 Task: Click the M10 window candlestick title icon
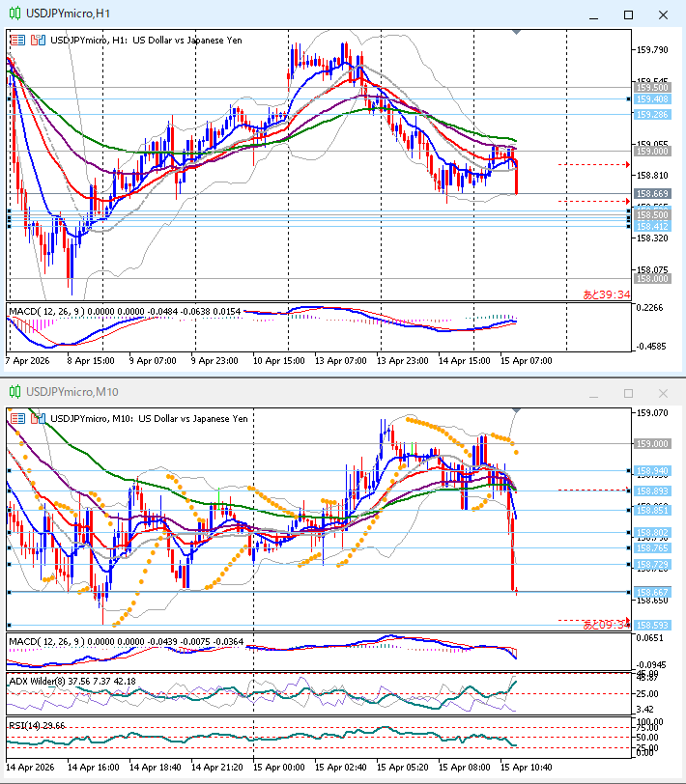tap(15, 391)
